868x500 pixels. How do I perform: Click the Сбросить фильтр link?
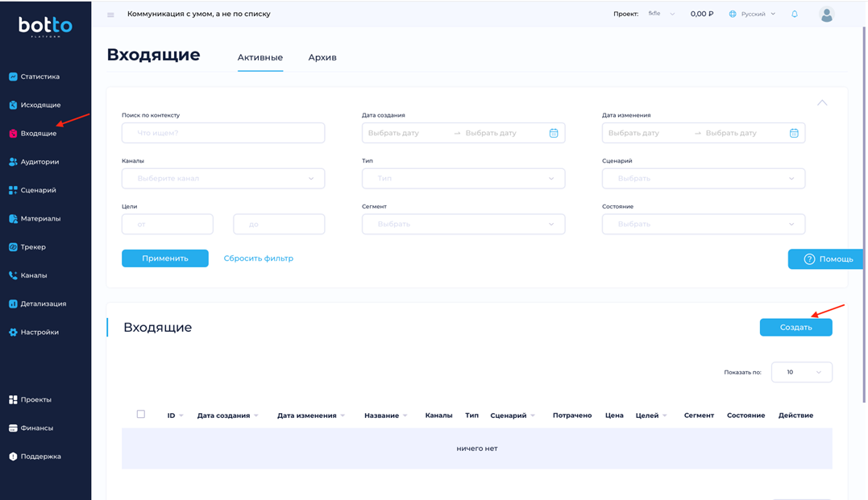[x=258, y=258]
